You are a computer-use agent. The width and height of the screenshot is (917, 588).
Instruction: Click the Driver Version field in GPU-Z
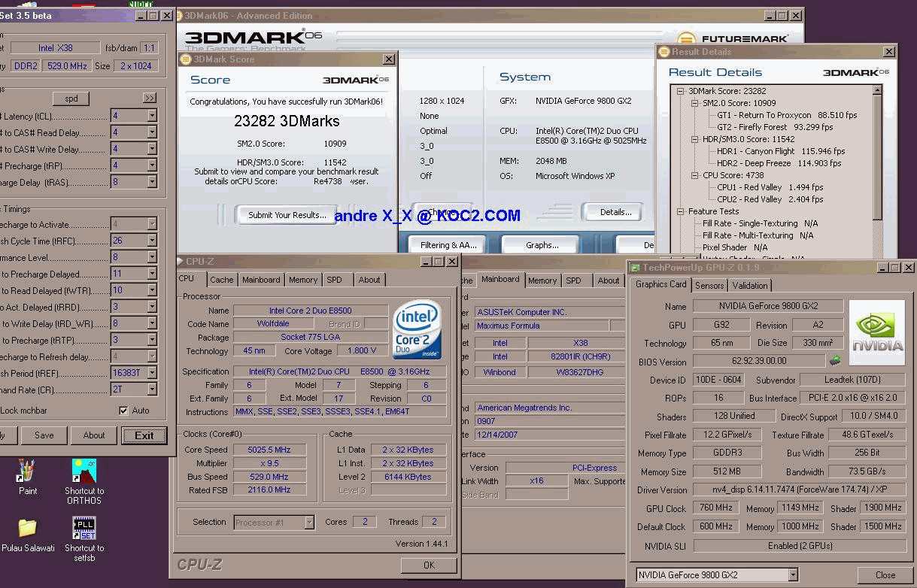(x=799, y=490)
